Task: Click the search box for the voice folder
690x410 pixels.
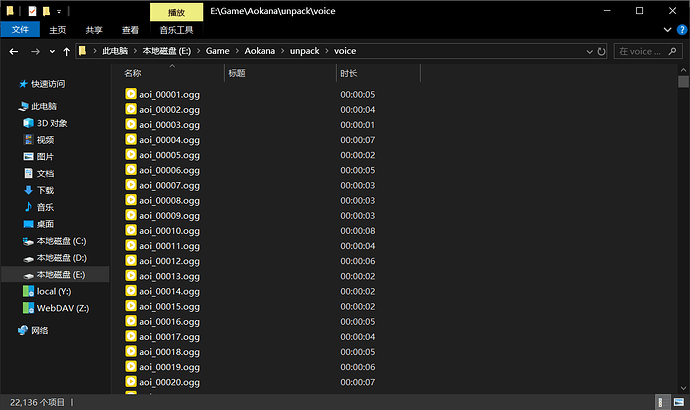Action: pyautogui.click(x=640, y=51)
